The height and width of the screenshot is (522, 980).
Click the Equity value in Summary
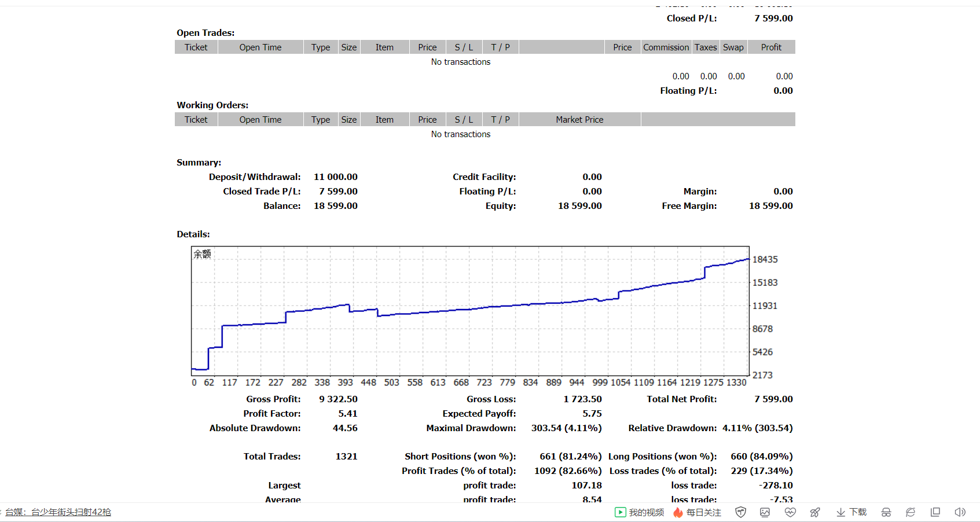click(x=580, y=206)
